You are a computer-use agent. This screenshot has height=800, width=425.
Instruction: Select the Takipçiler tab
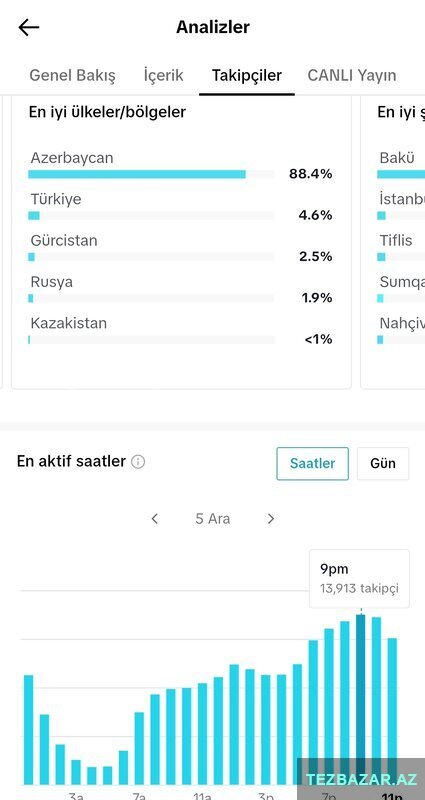pyautogui.click(x=247, y=76)
